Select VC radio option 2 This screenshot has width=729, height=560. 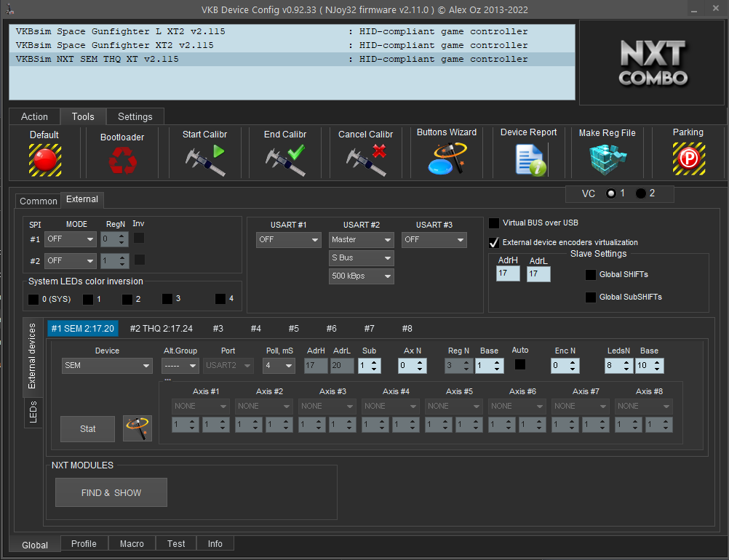pyautogui.click(x=641, y=193)
